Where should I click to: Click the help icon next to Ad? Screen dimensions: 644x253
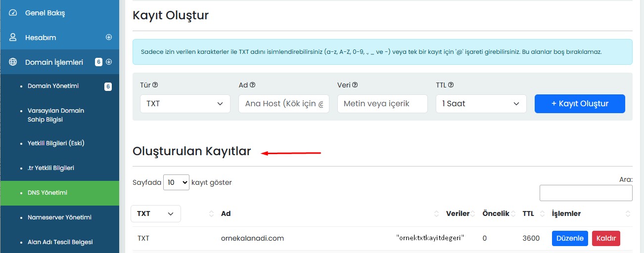click(253, 85)
